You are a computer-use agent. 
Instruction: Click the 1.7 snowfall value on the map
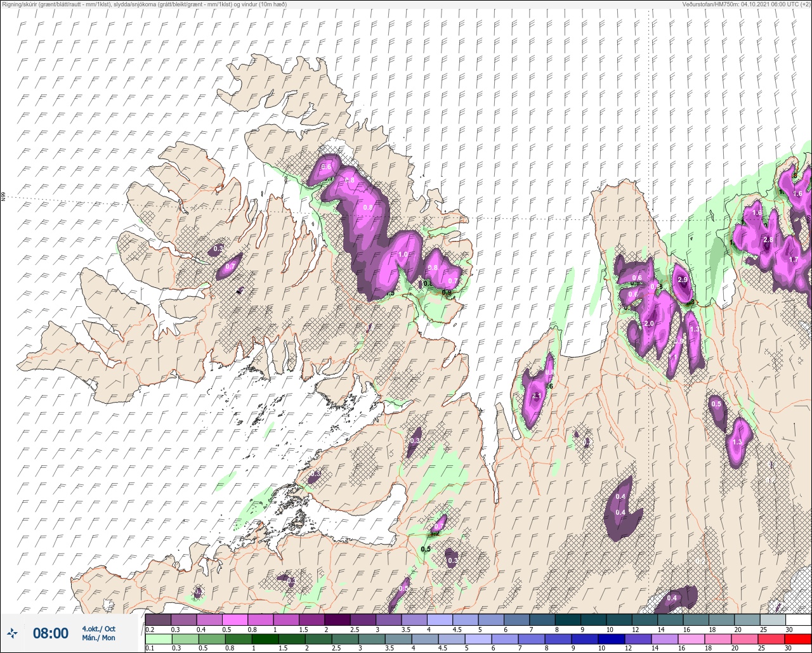793,259
